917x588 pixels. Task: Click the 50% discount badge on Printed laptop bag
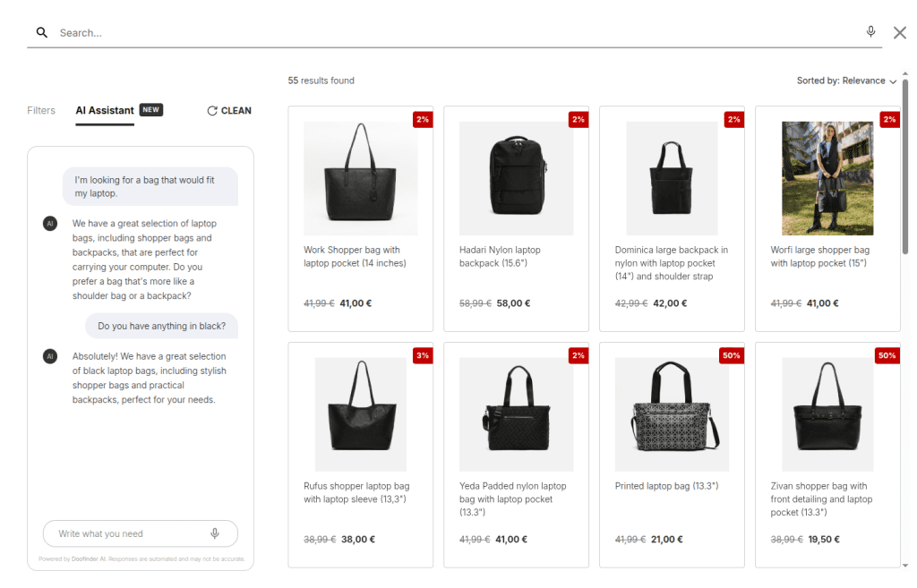click(x=731, y=355)
